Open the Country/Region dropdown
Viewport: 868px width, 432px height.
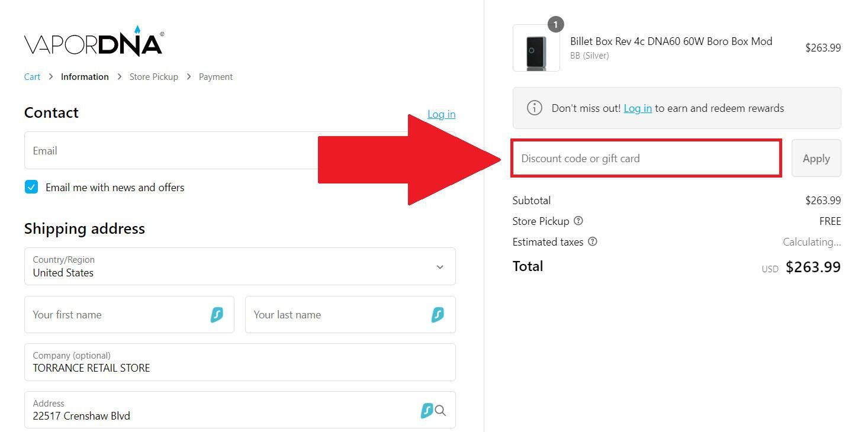(x=240, y=267)
